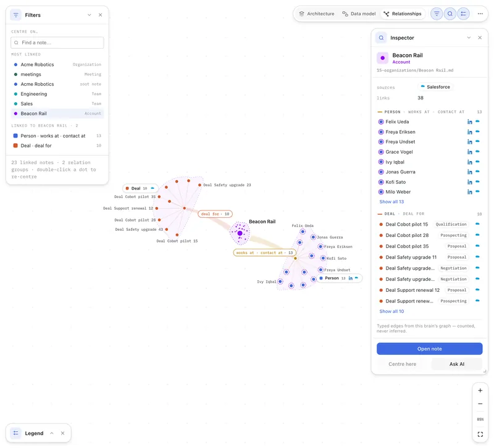Show all 10 deals link
The width and height of the screenshot is (494, 448).
tap(391, 312)
